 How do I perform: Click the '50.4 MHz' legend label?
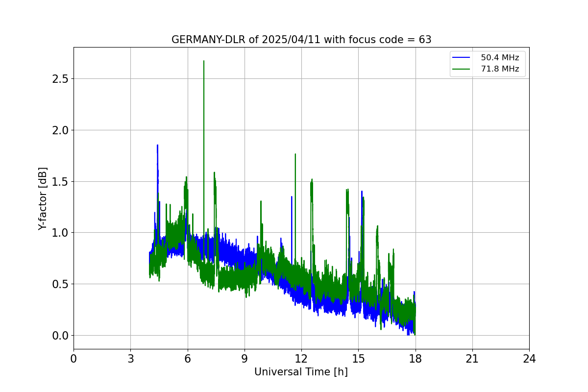(500, 58)
